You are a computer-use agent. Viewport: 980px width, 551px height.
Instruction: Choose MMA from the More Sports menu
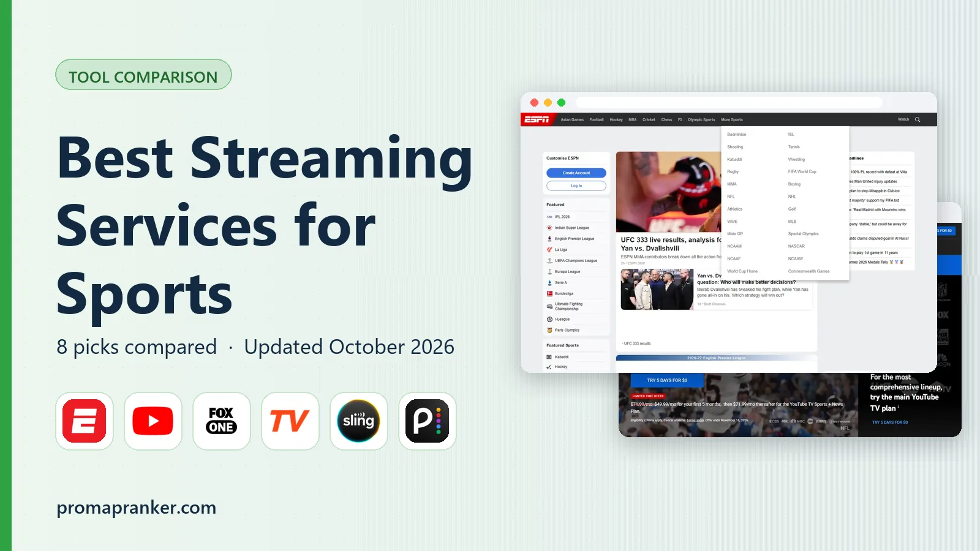click(732, 184)
